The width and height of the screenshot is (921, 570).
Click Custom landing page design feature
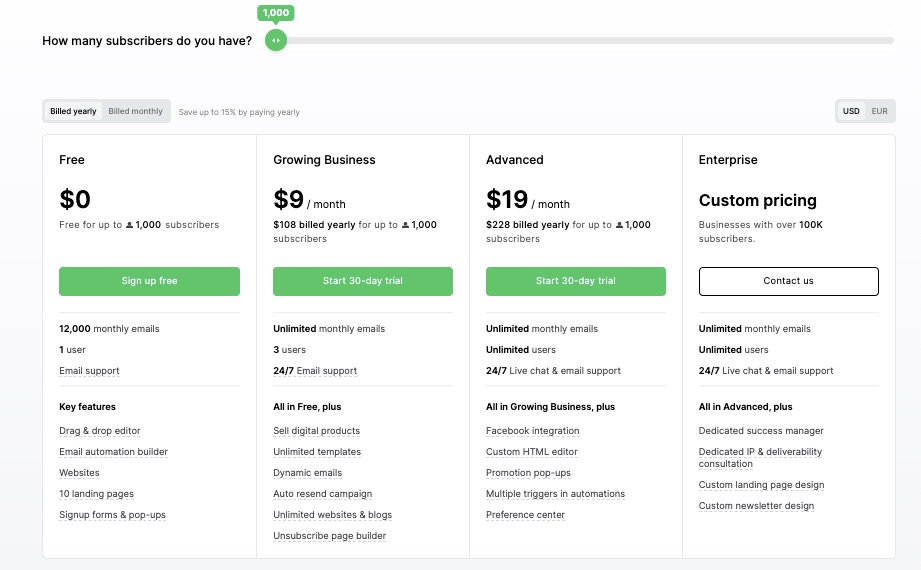(761, 485)
